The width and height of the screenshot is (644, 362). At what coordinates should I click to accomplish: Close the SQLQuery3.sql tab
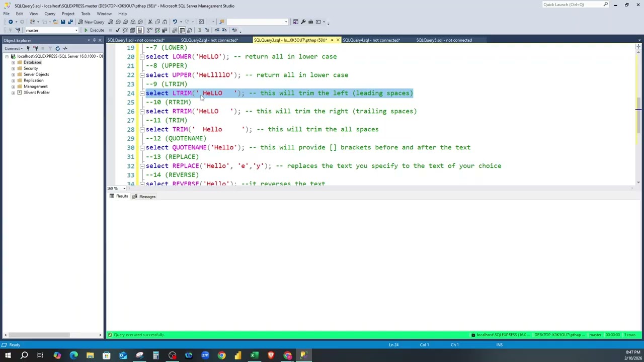338,40
